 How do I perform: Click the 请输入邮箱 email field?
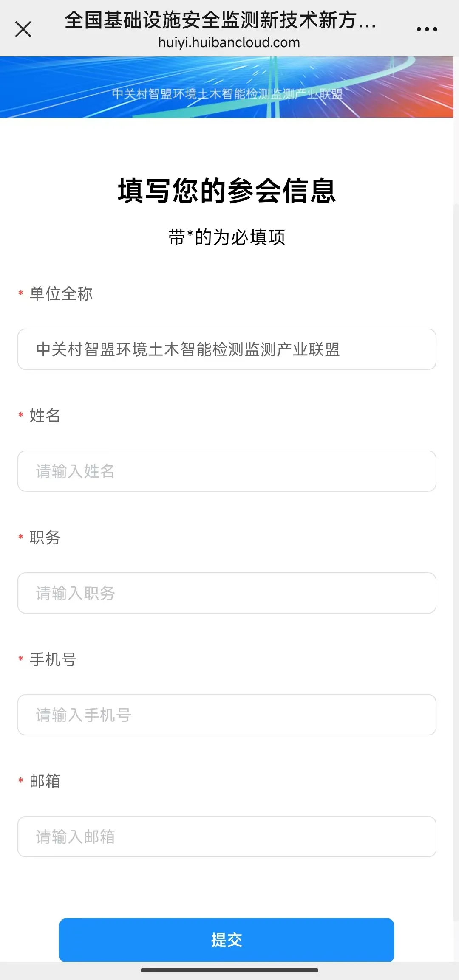[227, 836]
